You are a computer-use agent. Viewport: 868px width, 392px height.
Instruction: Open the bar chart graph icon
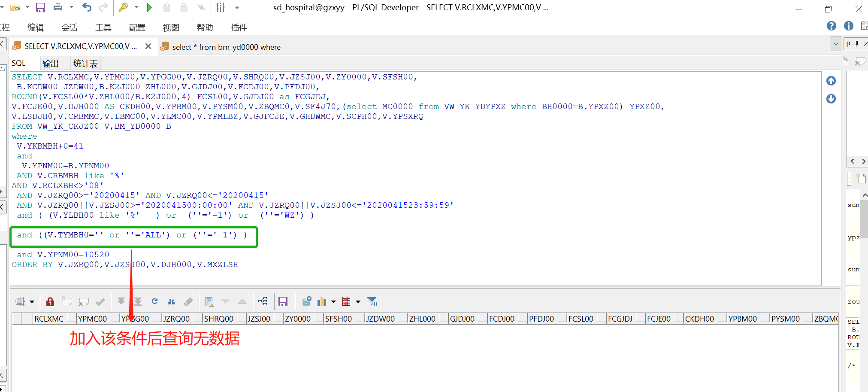[322, 301]
